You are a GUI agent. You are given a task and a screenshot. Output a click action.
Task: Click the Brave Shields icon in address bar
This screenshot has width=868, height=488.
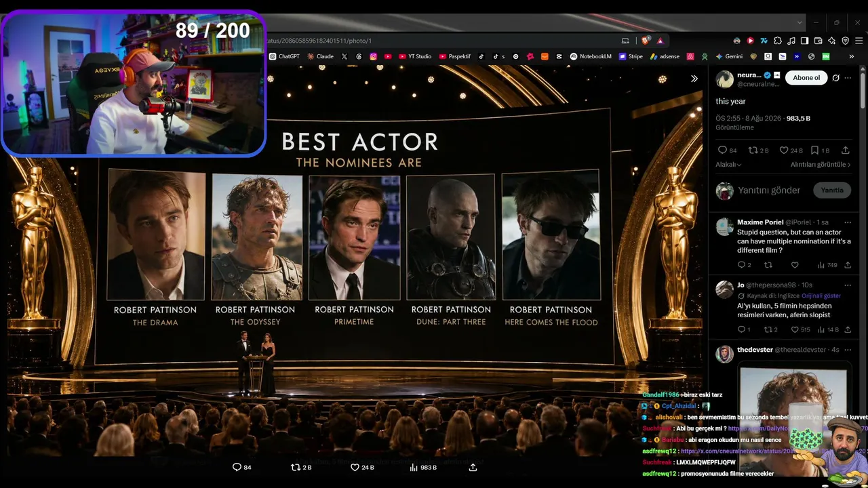pos(645,41)
